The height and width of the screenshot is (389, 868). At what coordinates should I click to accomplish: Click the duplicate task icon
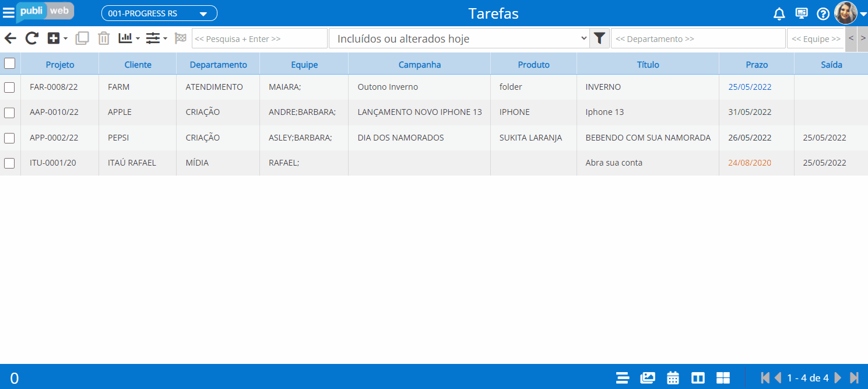pyautogui.click(x=82, y=38)
